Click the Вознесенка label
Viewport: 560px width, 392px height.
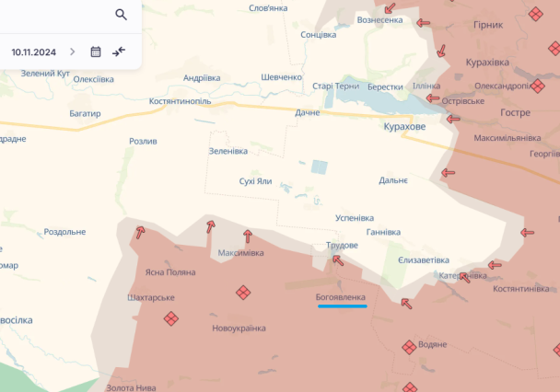coord(379,20)
